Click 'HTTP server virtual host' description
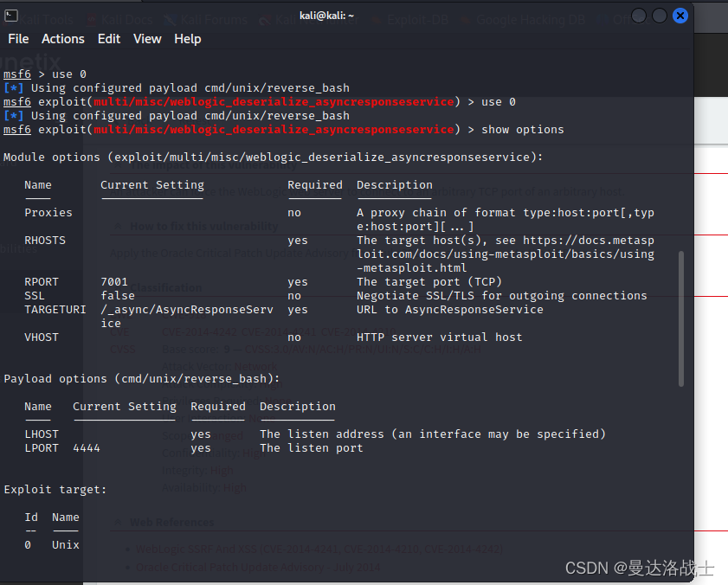The height and width of the screenshot is (585, 728). pyautogui.click(x=439, y=337)
